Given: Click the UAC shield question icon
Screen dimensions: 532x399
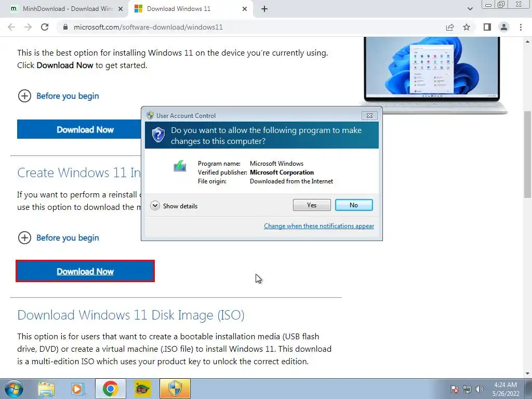Looking at the screenshot, I should coord(158,135).
